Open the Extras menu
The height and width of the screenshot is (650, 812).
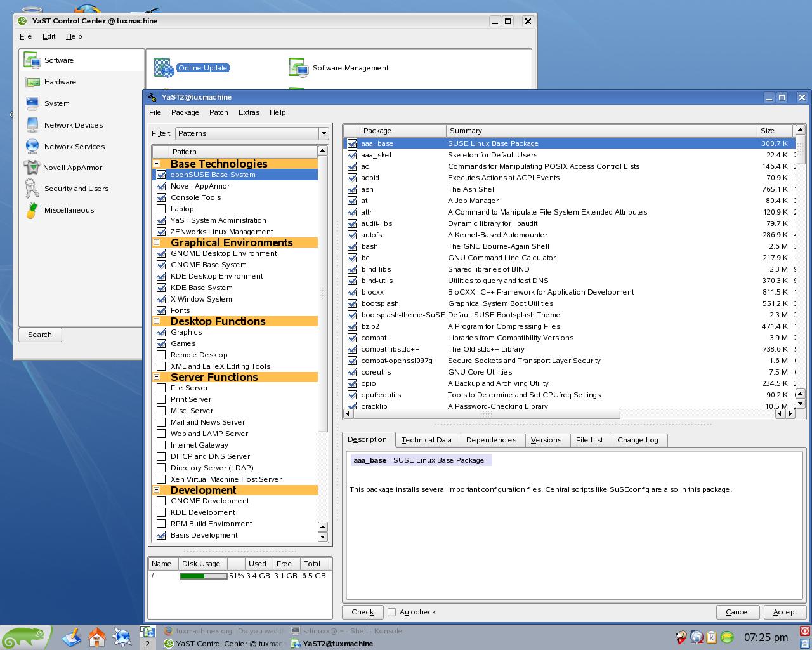coord(249,112)
